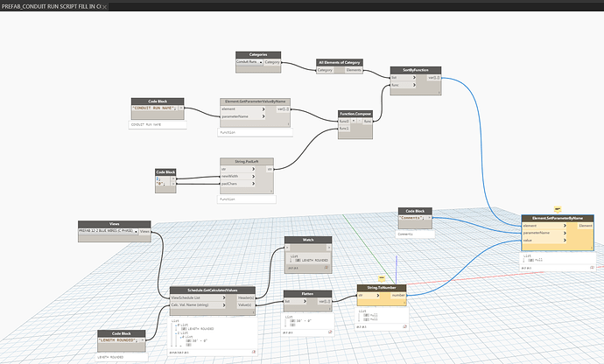
Task: Add an input with Function.Compose plus button
Action: click(x=354, y=121)
